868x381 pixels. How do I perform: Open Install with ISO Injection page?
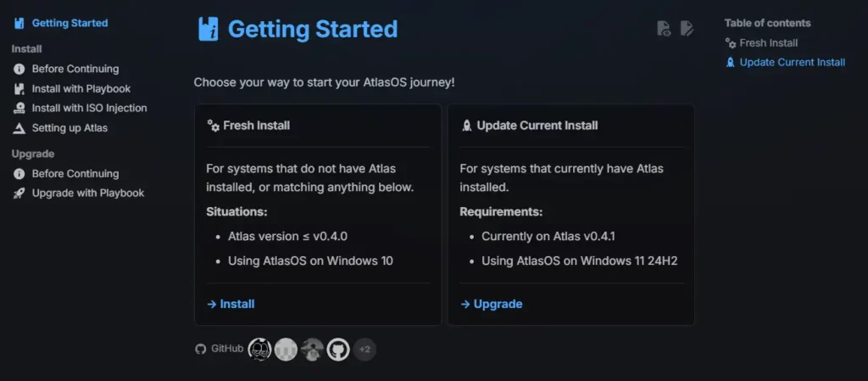click(89, 108)
